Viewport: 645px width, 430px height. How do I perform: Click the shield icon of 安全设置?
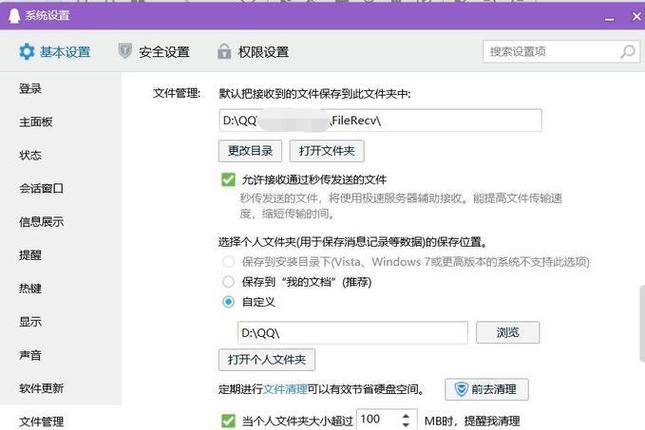125,51
